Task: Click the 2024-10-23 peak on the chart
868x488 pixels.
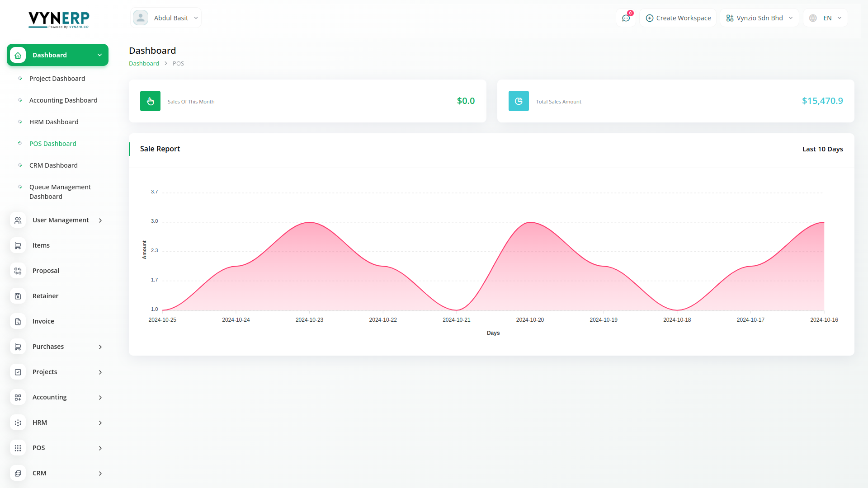Action: 310,222
